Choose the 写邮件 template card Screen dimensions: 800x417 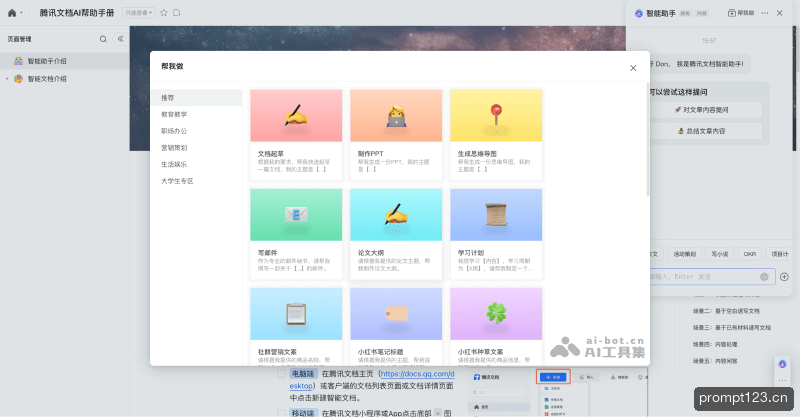[x=296, y=234]
